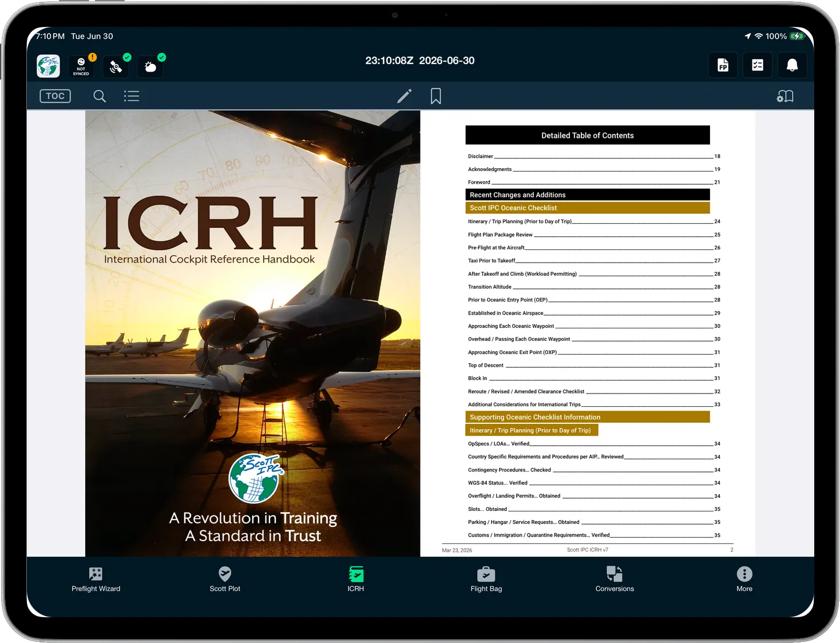Image resolution: width=840 pixels, height=643 pixels.
Task: Tap the Wi-Fi status icon
Action: [x=759, y=36]
